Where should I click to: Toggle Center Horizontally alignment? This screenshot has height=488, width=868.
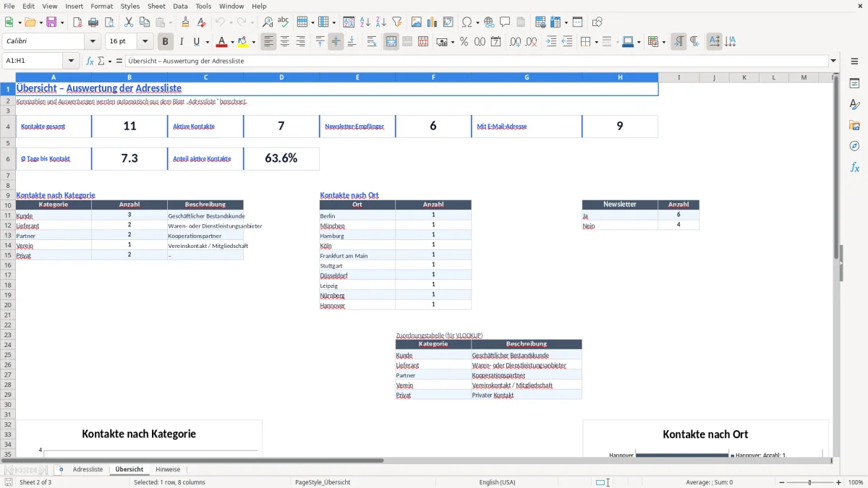(284, 42)
